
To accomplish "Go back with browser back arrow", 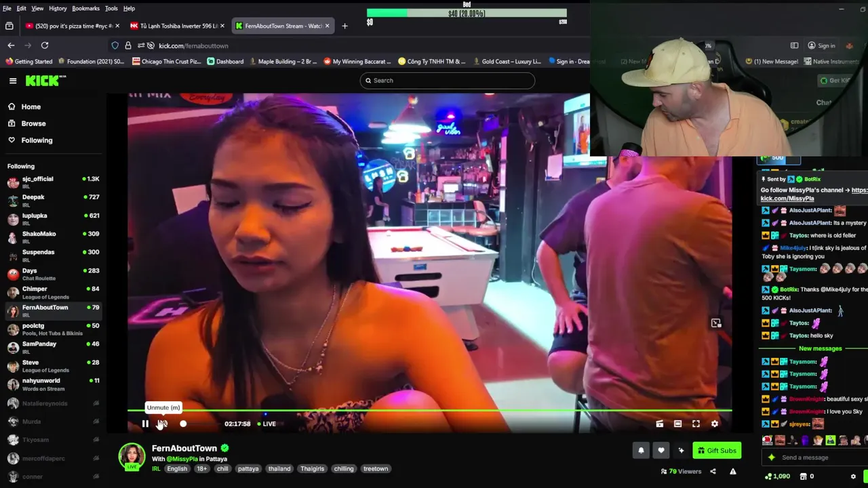I will (11, 45).
